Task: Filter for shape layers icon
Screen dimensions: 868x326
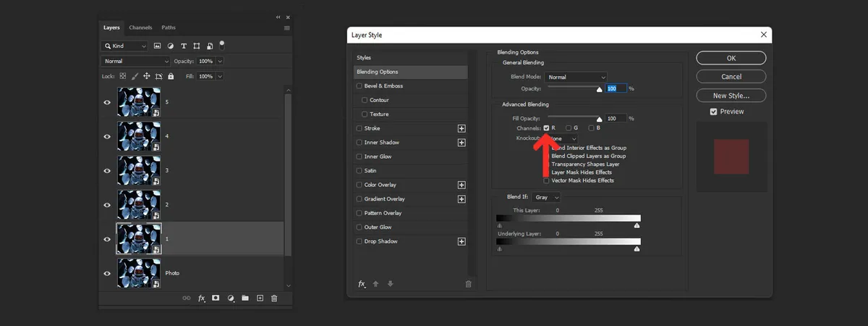Action: 197,46
